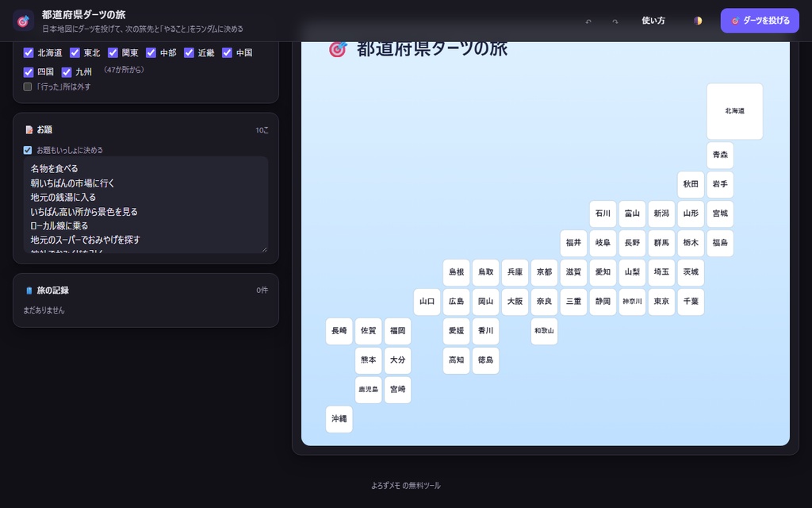812x508 pixels.
Task: Select the 長崎 map tile
Action: point(339,331)
